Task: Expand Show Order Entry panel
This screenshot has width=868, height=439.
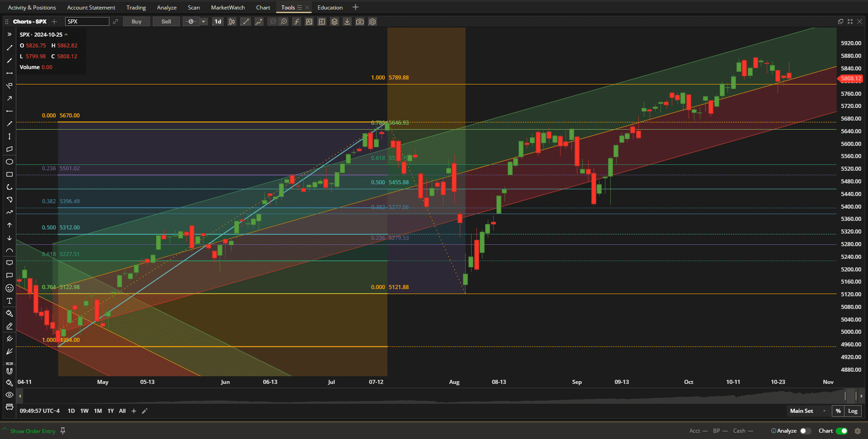Action: 33,431
